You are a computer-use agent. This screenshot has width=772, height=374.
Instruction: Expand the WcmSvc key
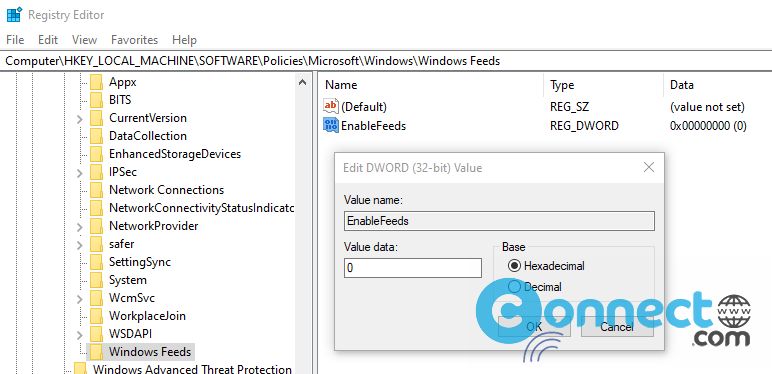tap(79, 299)
